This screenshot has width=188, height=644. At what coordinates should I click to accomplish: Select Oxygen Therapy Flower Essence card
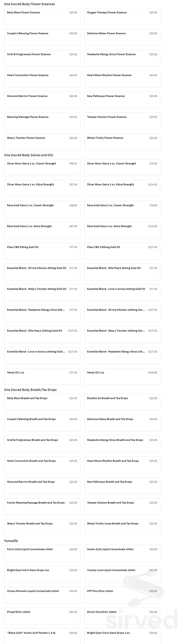pos(122,16)
